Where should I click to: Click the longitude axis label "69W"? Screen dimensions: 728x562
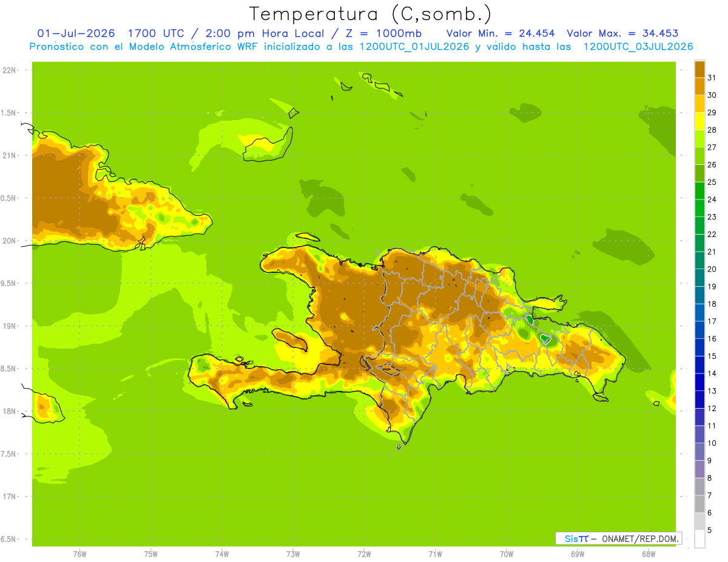(577, 554)
